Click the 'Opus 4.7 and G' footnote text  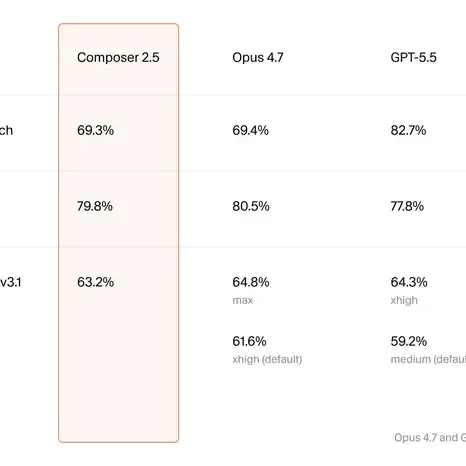[430, 437]
